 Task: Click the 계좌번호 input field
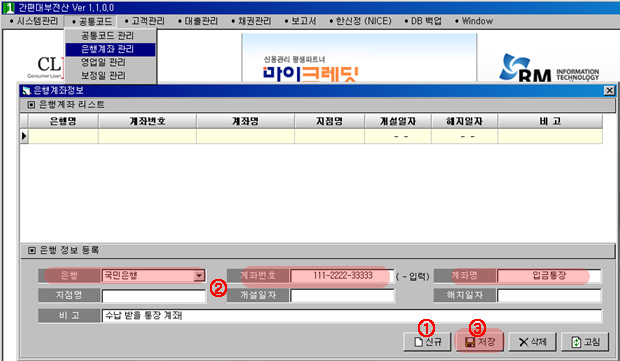point(342,276)
